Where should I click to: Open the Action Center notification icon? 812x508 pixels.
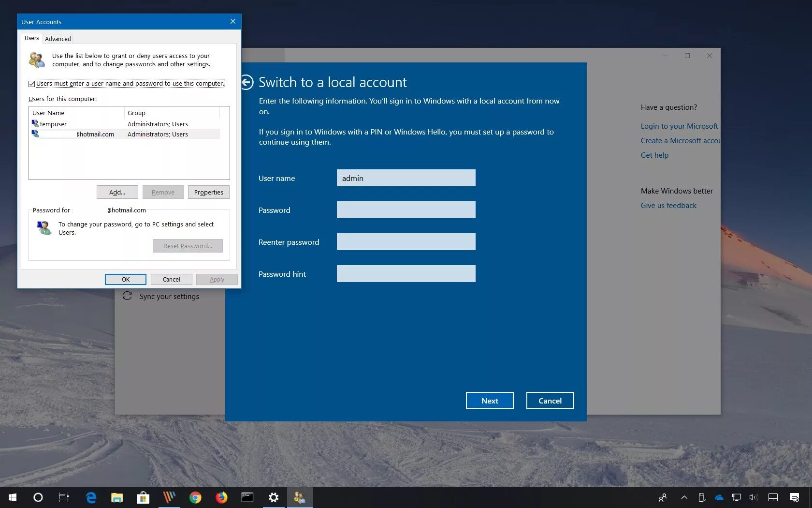(x=794, y=497)
